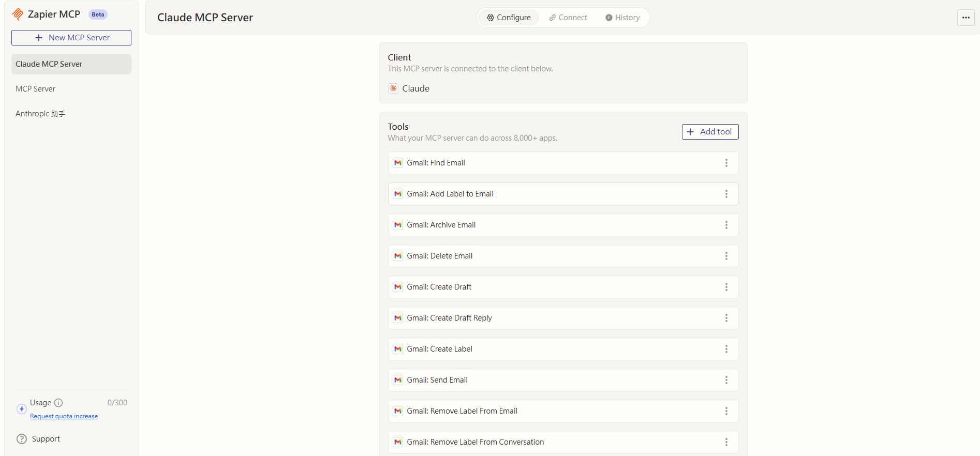The width and height of the screenshot is (980, 456).
Task: Follow the Request quota increase link
Action: point(64,416)
